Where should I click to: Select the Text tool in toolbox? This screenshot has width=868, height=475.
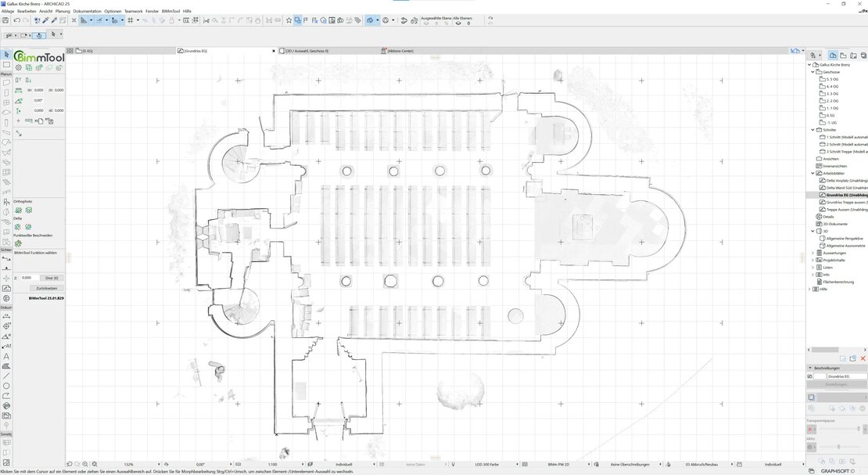pyautogui.click(x=6, y=356)
